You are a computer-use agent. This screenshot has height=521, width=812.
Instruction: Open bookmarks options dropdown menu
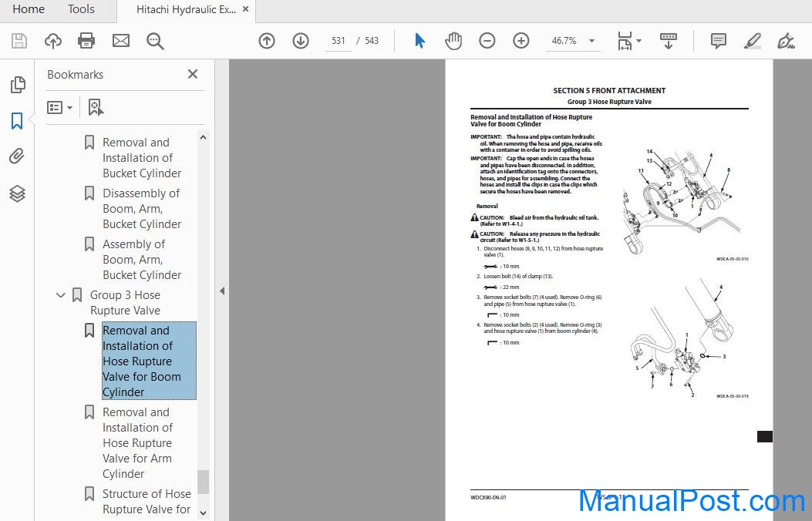[x=59, y=108]
